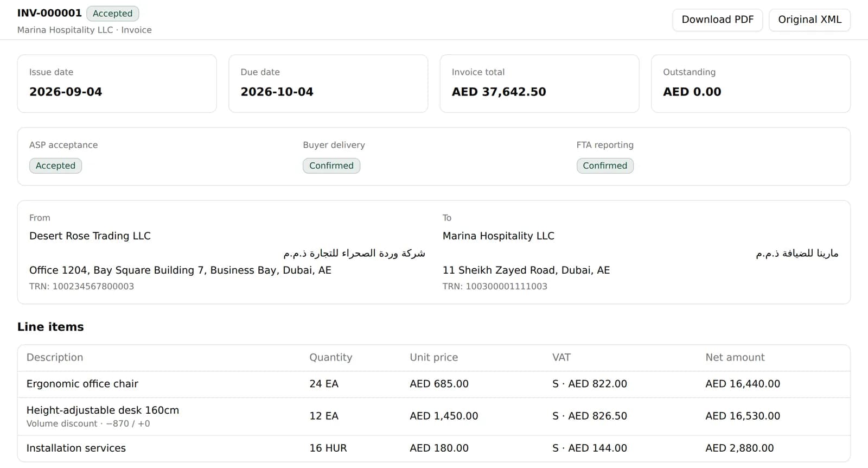The width and height of the screenshot is (868, 468).
Task: Click the Quantity column header
Action: coord(331,357)
